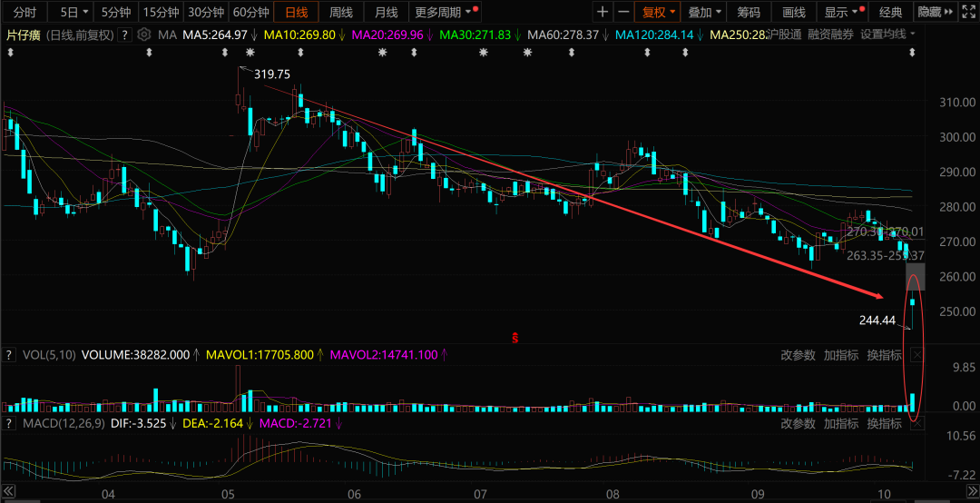Viewport: 980px width, 503px height.
Task: Click the help question mark beside 片仔癀 title
Action: click(125, 35)
